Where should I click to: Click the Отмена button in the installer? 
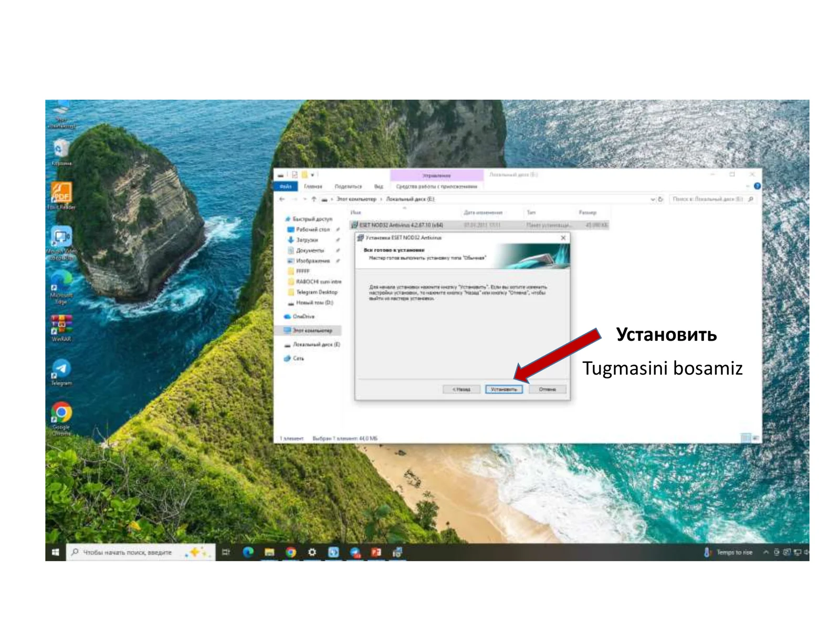coord(547,389)
